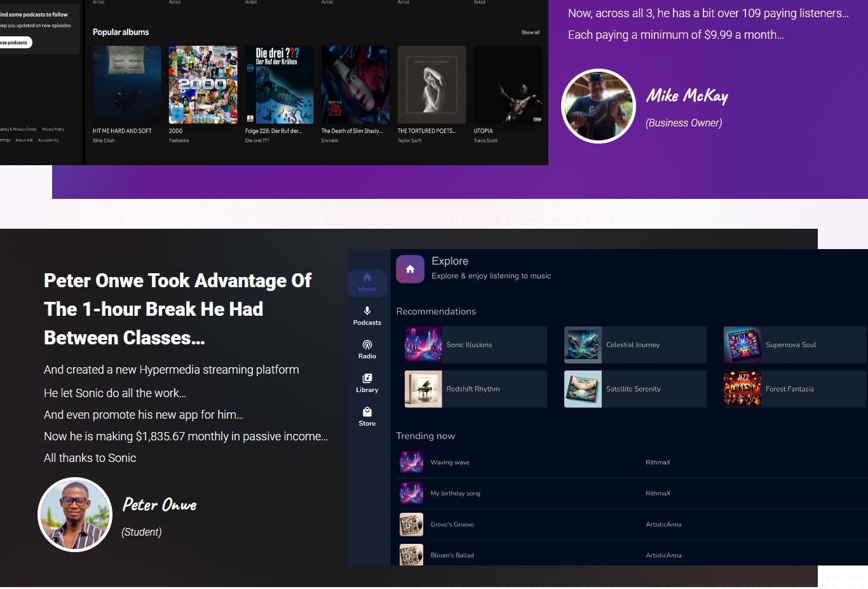Click RithmaX in the My birthday song row
Viewport: 868px width, 589px height.
click(658, 494)
